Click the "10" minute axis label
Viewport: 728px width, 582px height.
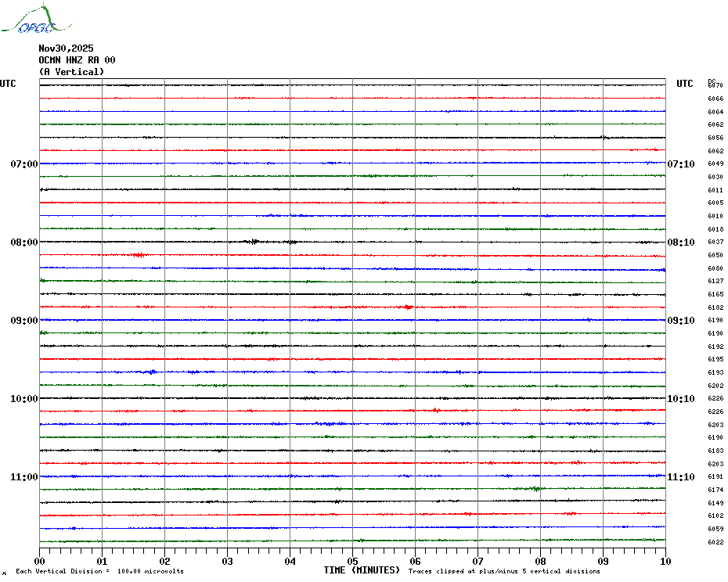point(666,562)
